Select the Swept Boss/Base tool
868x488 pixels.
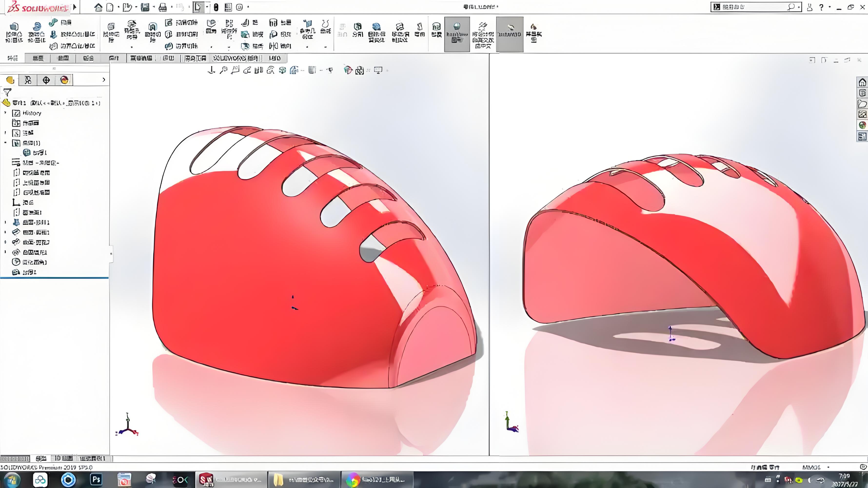(x=61, y=23)
